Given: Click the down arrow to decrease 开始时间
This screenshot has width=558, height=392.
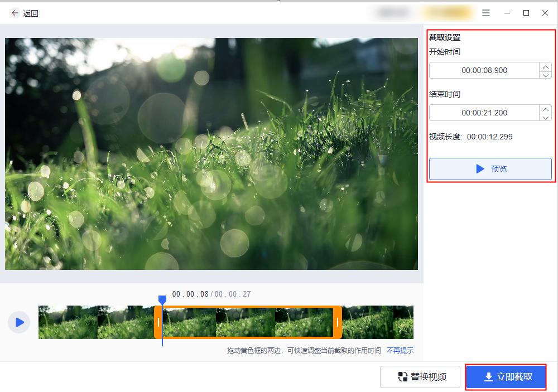Looking at the screenshot, I should (546, 74).
